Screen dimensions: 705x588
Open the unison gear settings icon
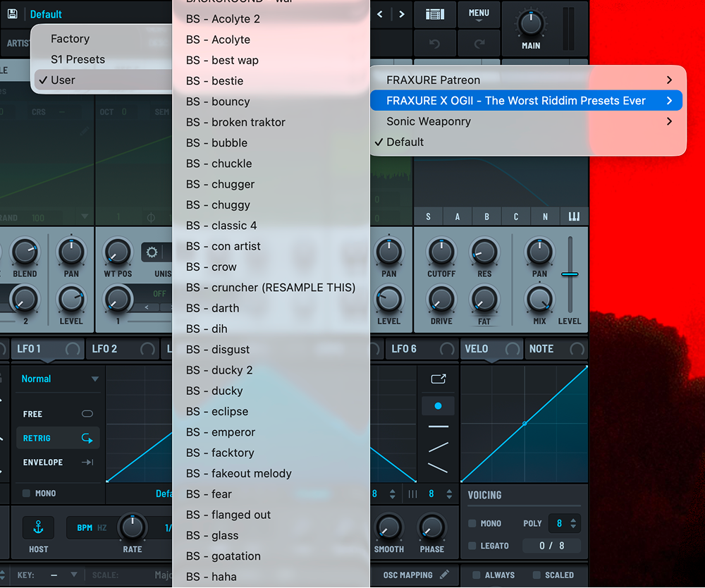pyautogui.click(x=152, y=252)
